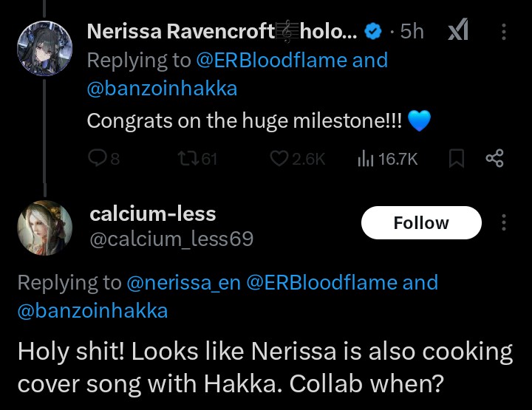Click the reply icon with 8 comments

coord(97,158)
